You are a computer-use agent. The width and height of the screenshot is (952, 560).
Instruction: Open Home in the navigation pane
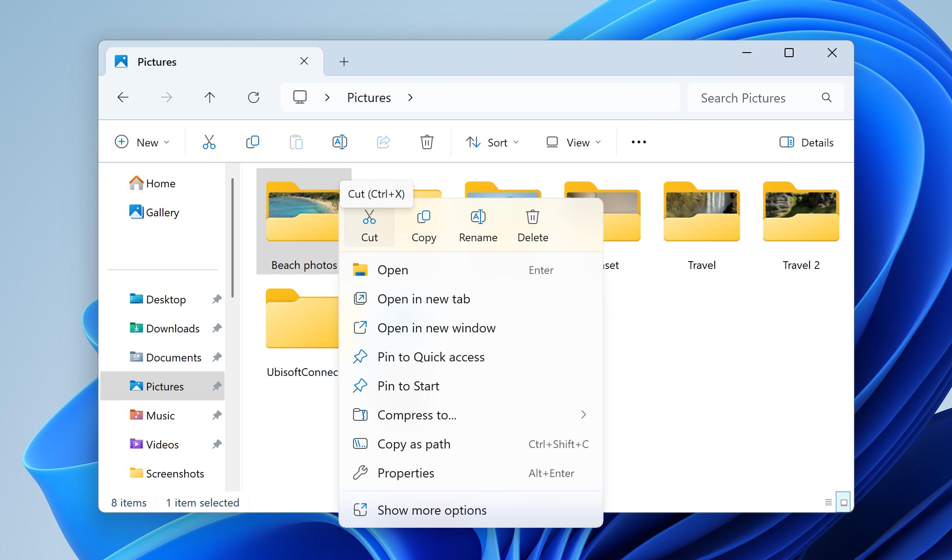pos(152,183)
